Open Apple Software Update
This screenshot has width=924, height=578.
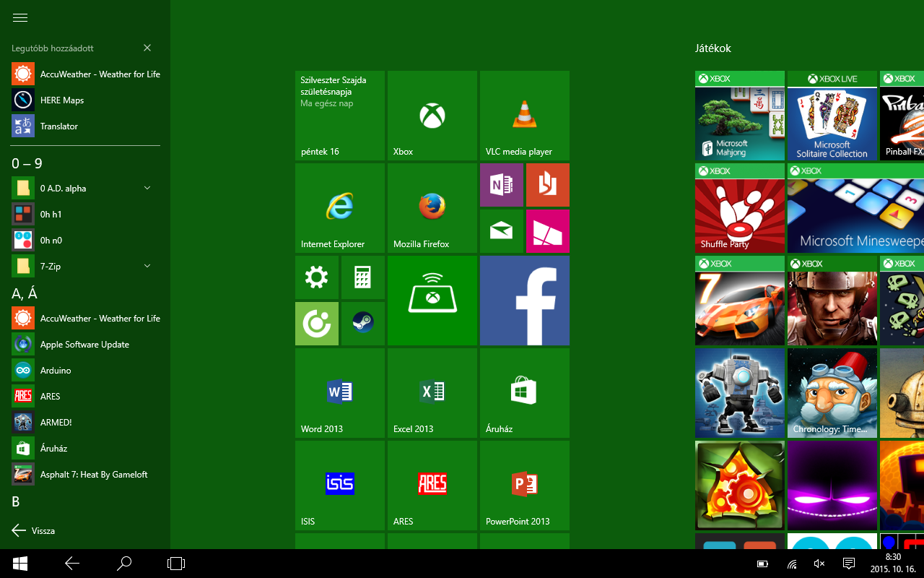click(86, 344)
